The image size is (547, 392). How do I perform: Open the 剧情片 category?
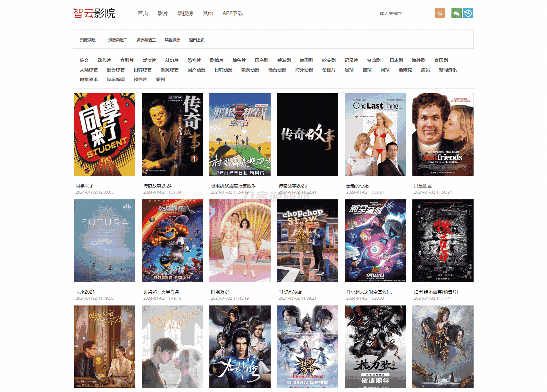click(217, 60)
